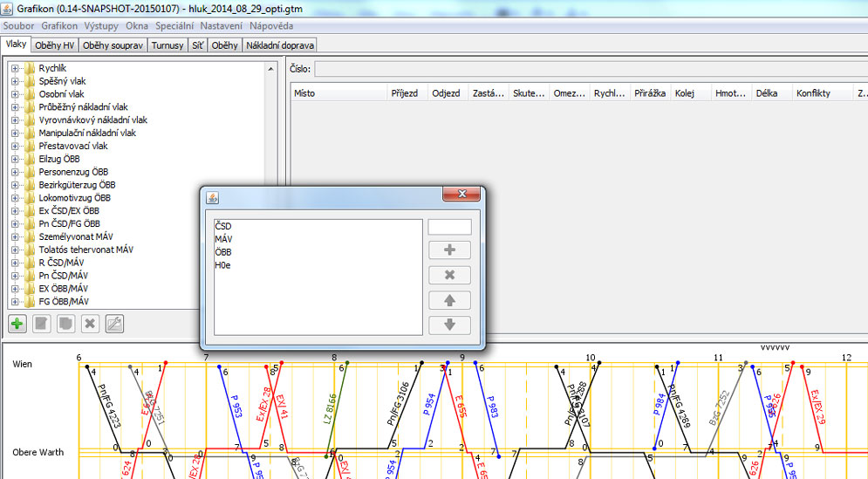Click the Pn/FG 3106 train line label
This screenshot has width=868, height=479.
click(x=398, y=404)
